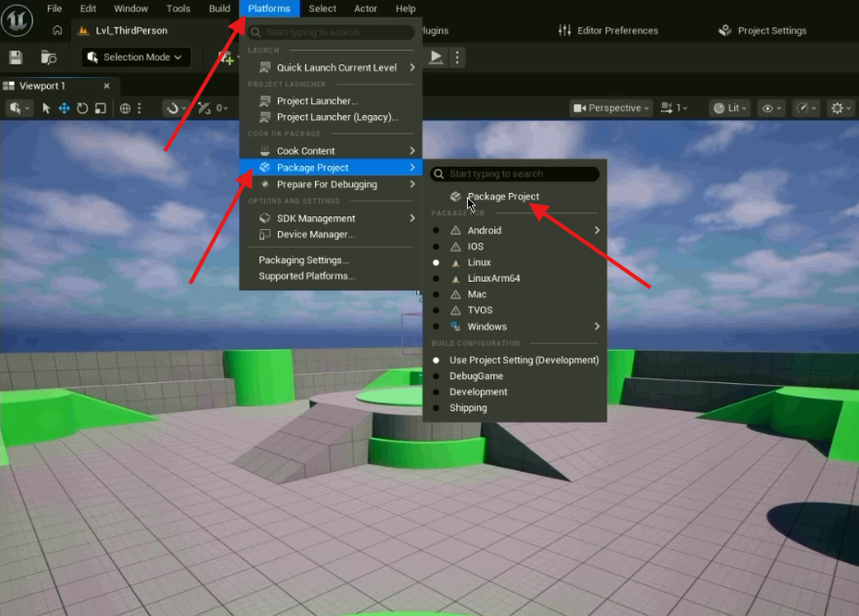The width and height of the screenshot is (859, 616).
Task: Open the Window menu
Action: pyautogui.click(x=131, y=9)
